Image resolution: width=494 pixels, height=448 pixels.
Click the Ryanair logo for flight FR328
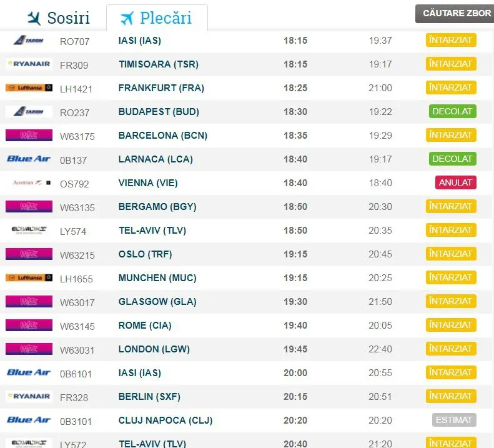click(29, 396)
